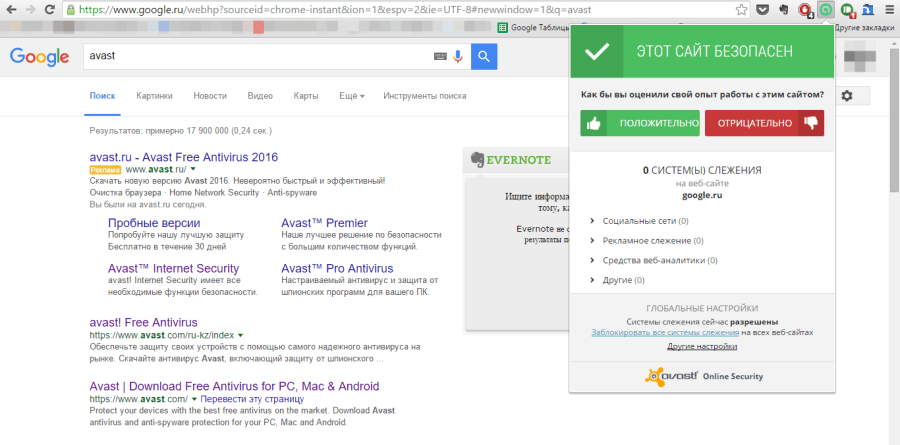This screenshot has height=445, width=900.
Task: Open Google Таблицы bookmark
Action: pyautogui.click(x=534, y=27)
